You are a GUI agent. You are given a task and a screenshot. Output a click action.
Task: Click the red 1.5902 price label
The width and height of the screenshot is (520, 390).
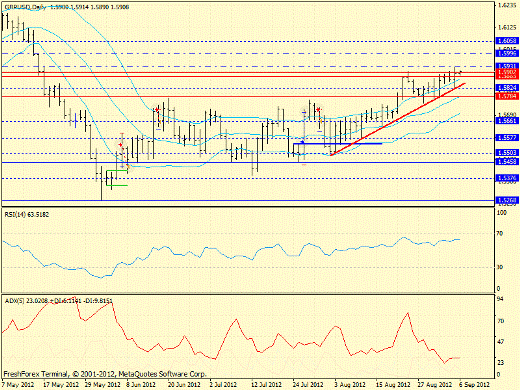tap(507, 71)
